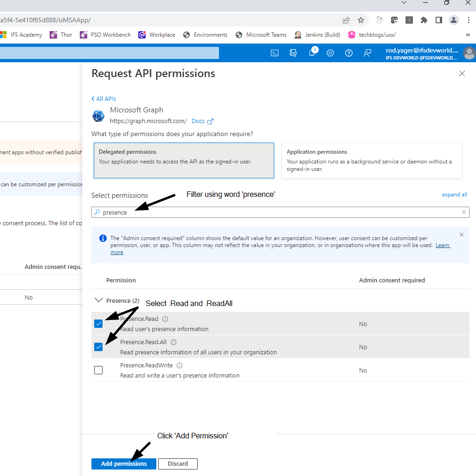The width and height of the screenshot is (476, 476).
Task: Go back to All APIs link
Action: [x=104, y=98]
